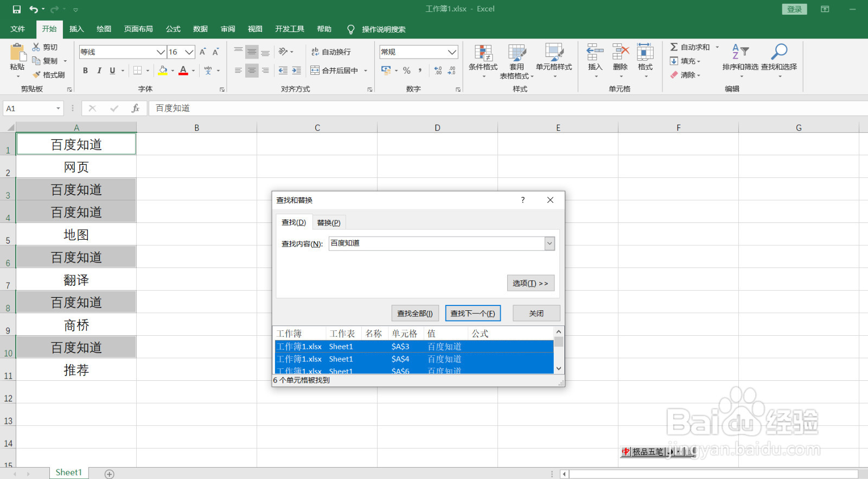Decrease font size with the smaller A icon
Viewport: 868px width, 479px height.
coord(215,52)
